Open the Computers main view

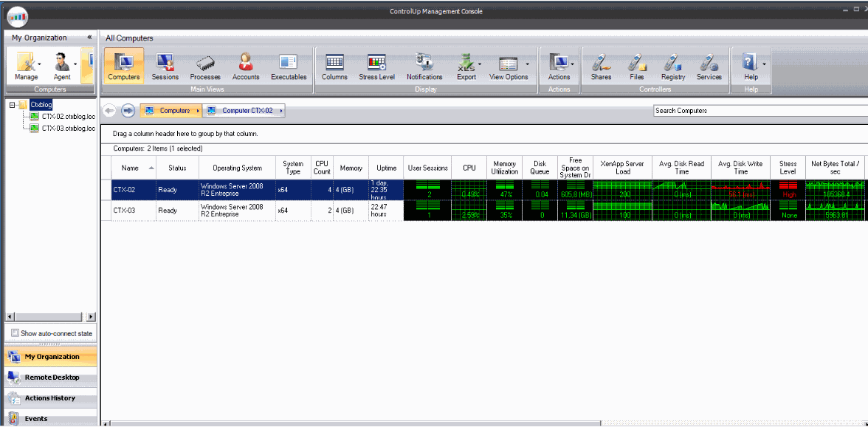tap(123, 66)
